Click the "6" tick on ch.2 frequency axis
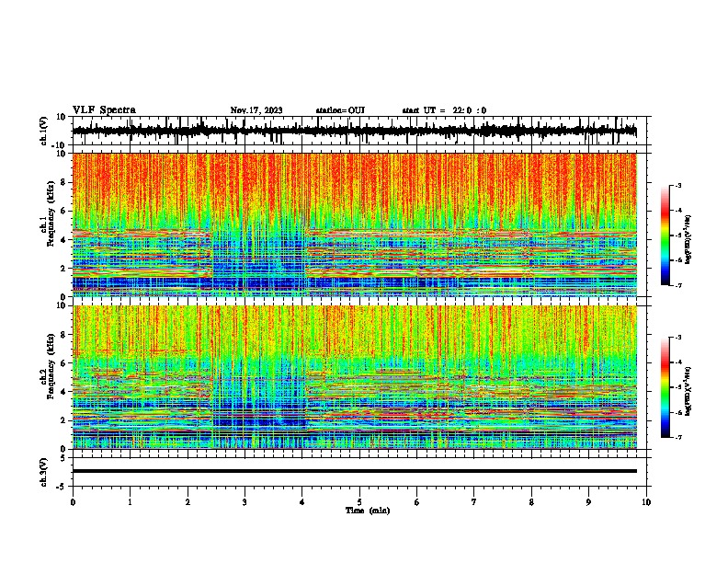 (x=64, y=363)
